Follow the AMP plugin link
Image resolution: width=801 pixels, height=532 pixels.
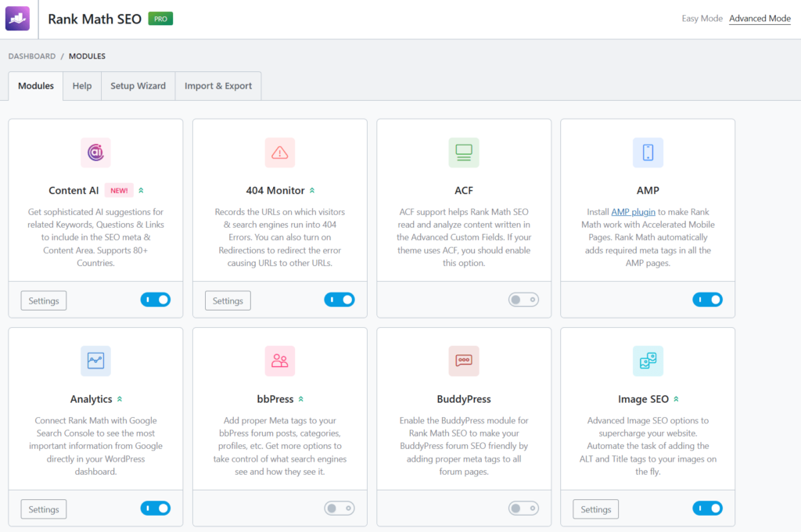[633, 211]
